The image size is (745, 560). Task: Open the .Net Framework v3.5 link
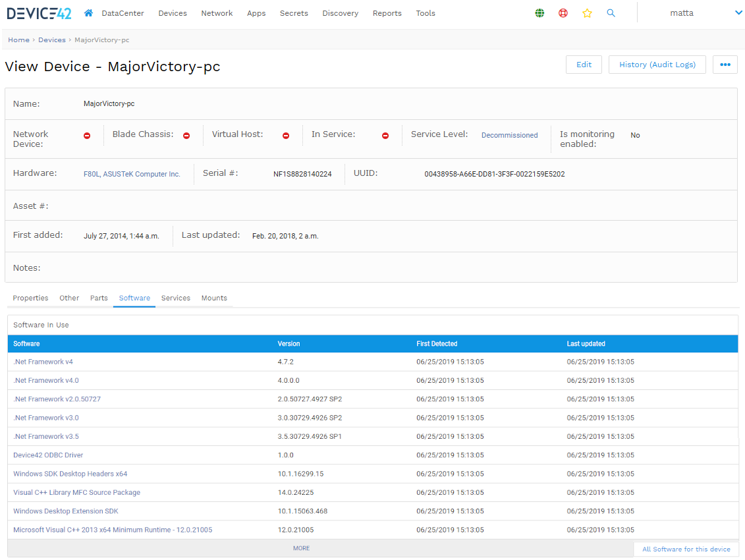tap(46, 436)
